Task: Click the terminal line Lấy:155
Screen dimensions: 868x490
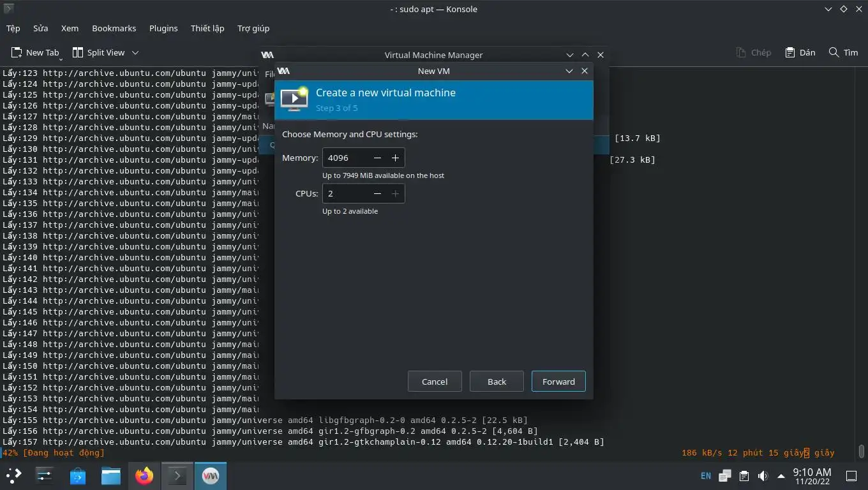Action: click(x=265, y=420)
